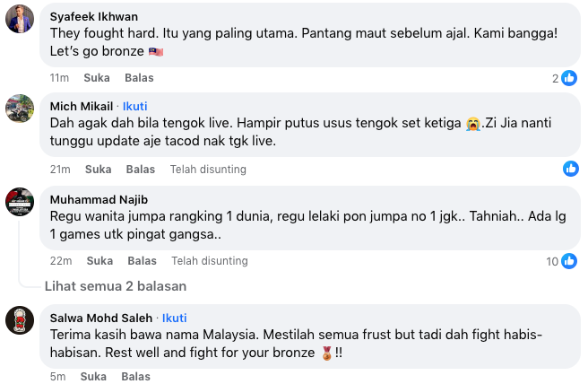Reply to Salwa Mohd Saleh's comment
This screenshot has height=384, width=588.
coord(135,378)
